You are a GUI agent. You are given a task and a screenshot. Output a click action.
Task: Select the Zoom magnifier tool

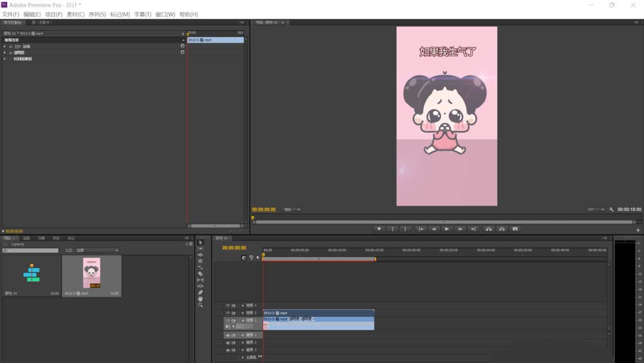pyautogui.click(x=200, y=305)
